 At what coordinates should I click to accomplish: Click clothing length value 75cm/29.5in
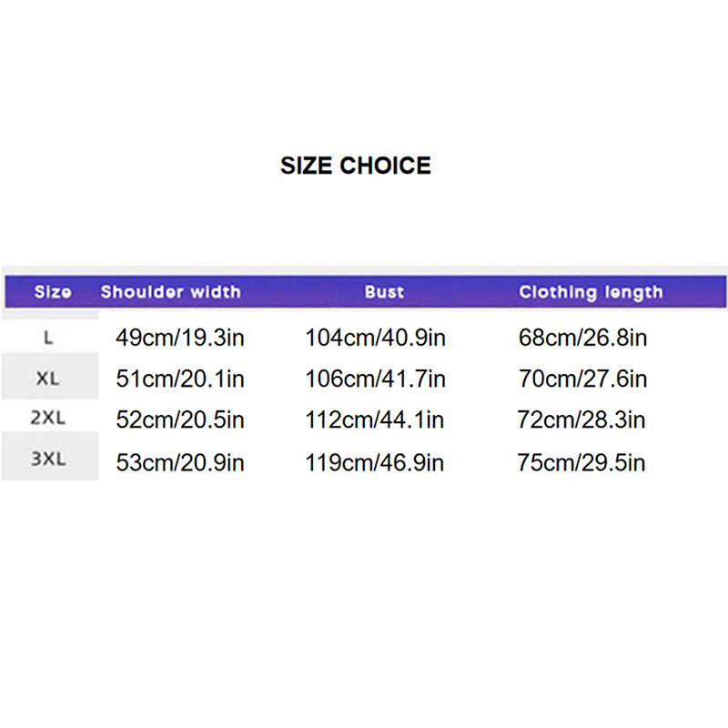582,462
